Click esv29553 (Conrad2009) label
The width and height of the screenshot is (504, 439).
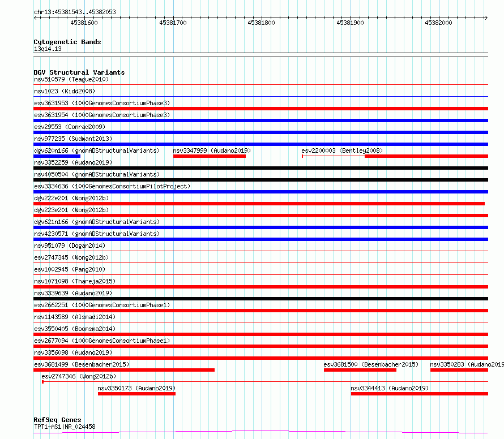coord(70,127)
